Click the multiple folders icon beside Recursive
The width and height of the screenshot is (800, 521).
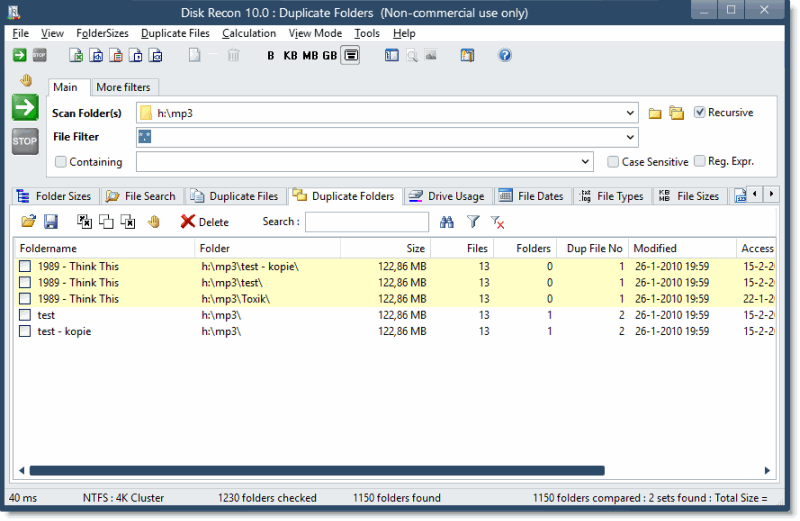click(677, 113)
